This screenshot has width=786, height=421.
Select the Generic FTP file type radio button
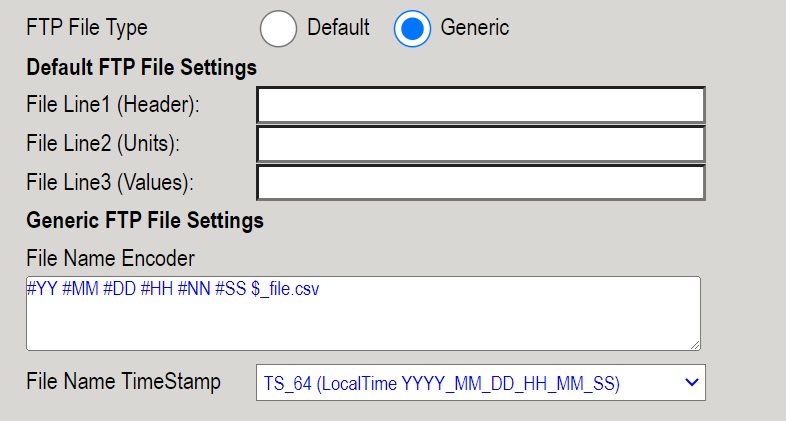click(411, 28)
